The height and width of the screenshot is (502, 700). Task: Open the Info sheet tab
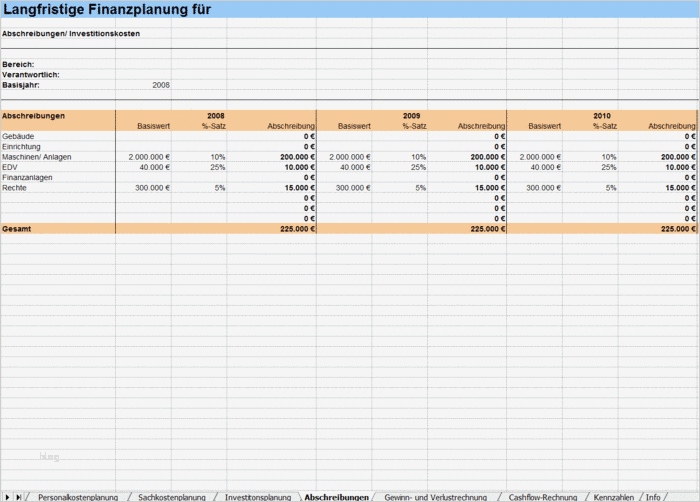coord(653,497)
